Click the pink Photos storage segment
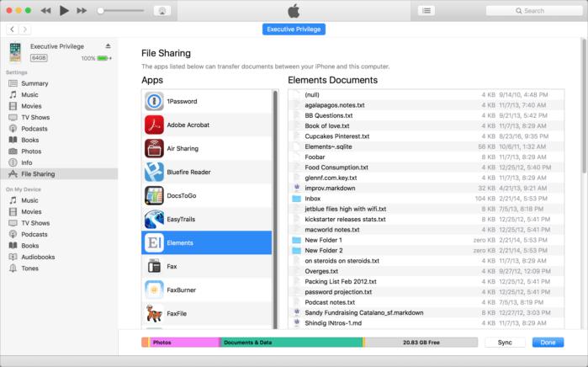Image resolution: width=588 pixels, height=367 pixels. pyautogui.click(x=184, y=343)
